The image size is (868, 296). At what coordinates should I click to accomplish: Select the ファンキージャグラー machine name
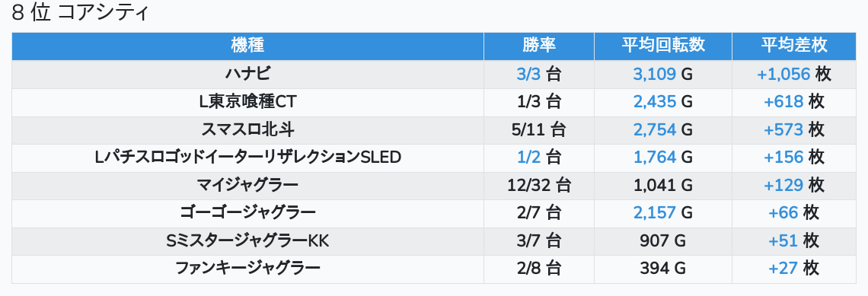[x=247, y=269]
